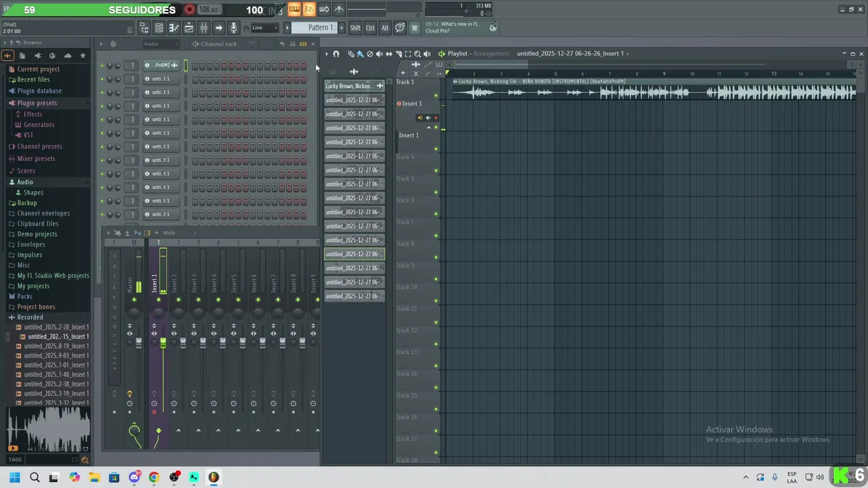
Task: Collapse the Plugin presets folder
Action: (37, 103)
